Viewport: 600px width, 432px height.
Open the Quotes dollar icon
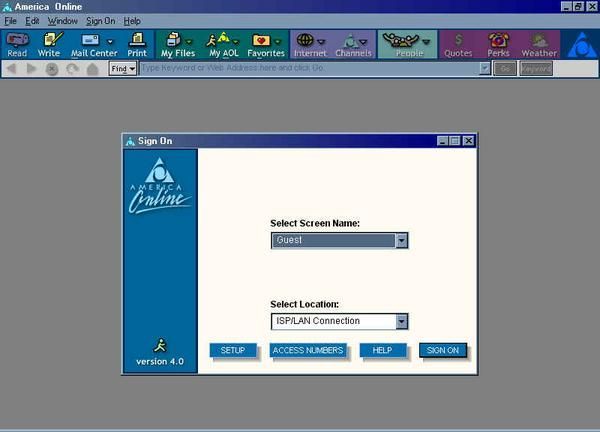(x=458, y=44)
